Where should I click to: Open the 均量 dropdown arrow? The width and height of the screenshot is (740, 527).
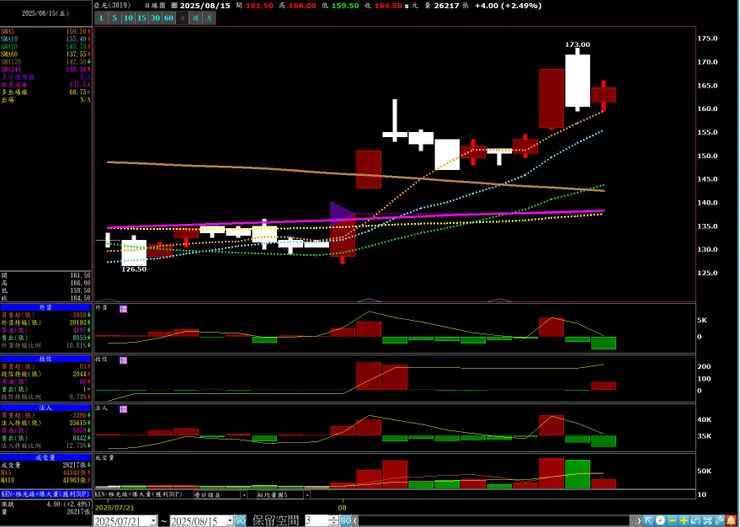[x=307, y=495]
